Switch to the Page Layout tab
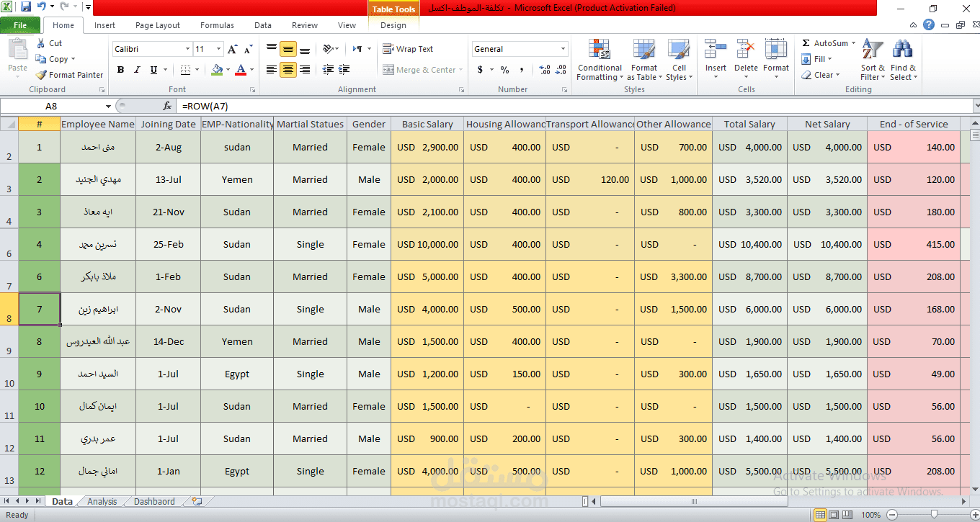The height and width of the screenshot is (522, 980). (158, 25)
